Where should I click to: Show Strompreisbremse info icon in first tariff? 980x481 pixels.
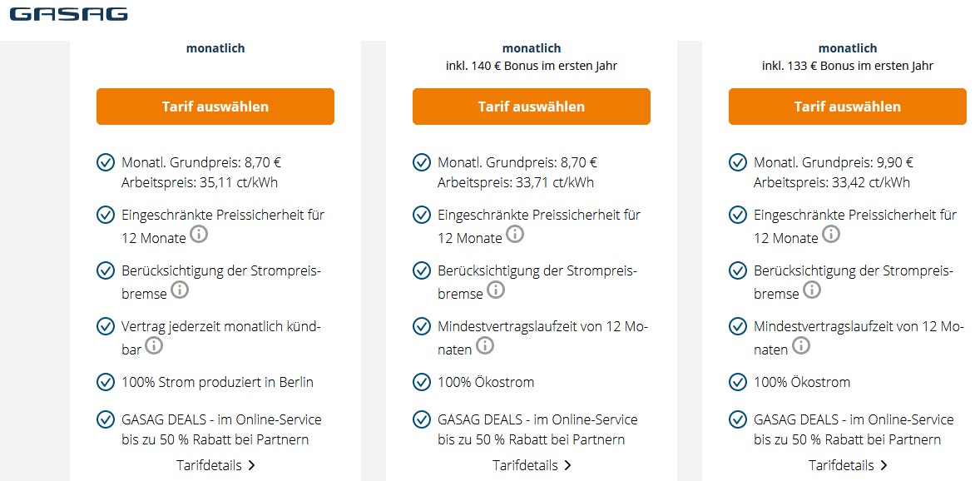click(x=180, y=290)
